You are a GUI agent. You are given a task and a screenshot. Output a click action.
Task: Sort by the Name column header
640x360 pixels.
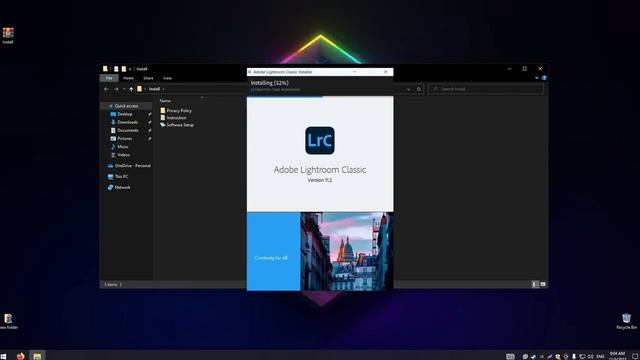tap(165, 100)
